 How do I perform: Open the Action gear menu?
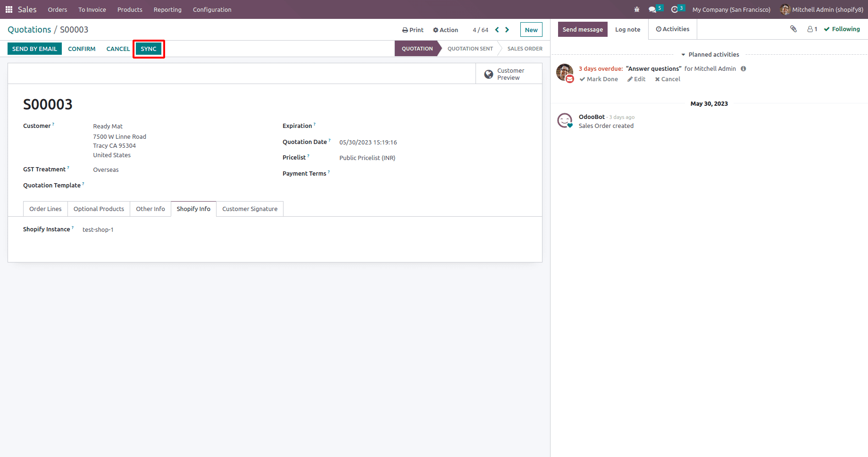click(446, 30)
